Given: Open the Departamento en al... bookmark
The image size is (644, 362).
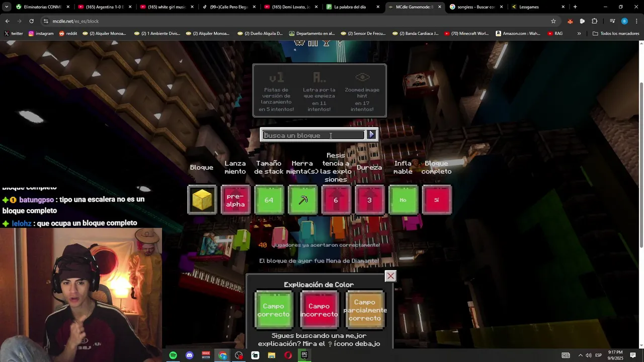Looking at the screenshot, I should 312,34.
